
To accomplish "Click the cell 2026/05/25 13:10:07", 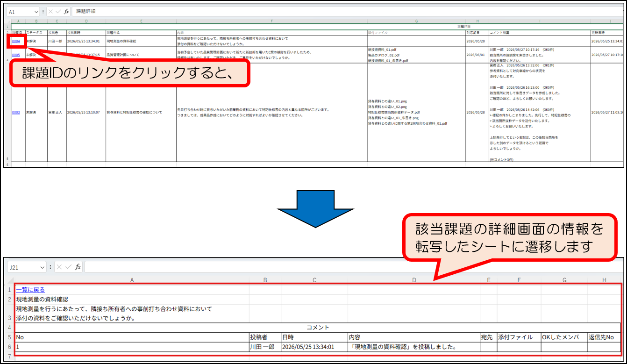I will click(86, 113).
